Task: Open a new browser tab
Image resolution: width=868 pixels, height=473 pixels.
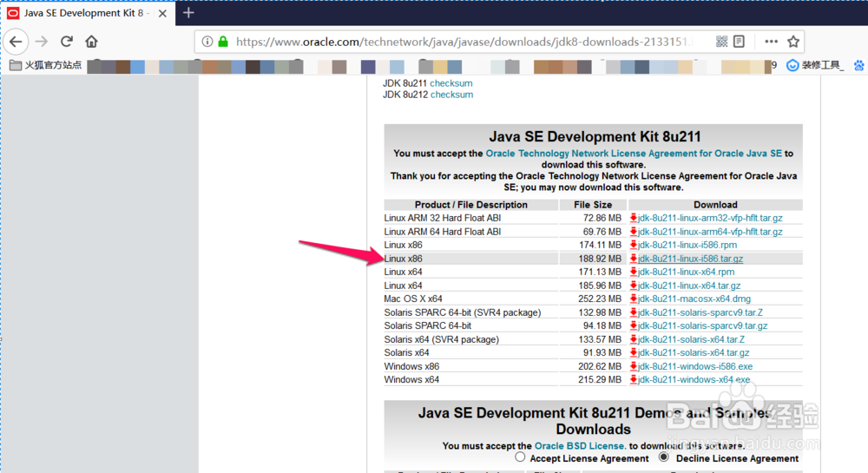Action: point(188,13)
